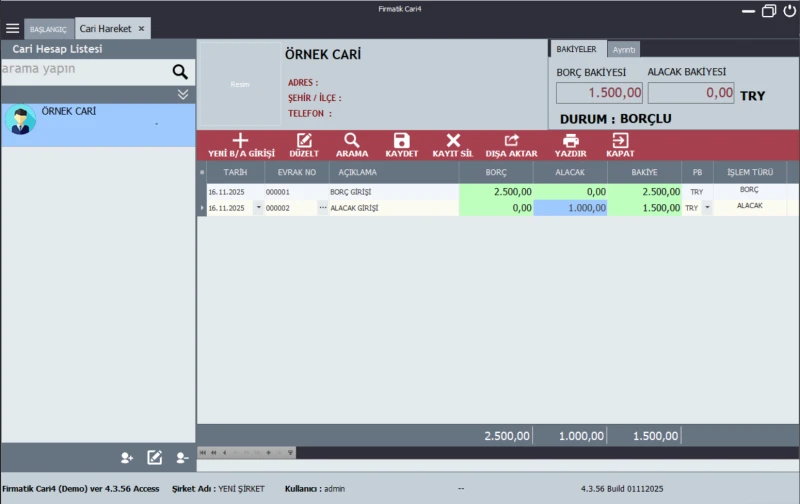Screen dimensions: 800x504
Task: Switch to the Ayrıntı tab
Action: (624, 49)
